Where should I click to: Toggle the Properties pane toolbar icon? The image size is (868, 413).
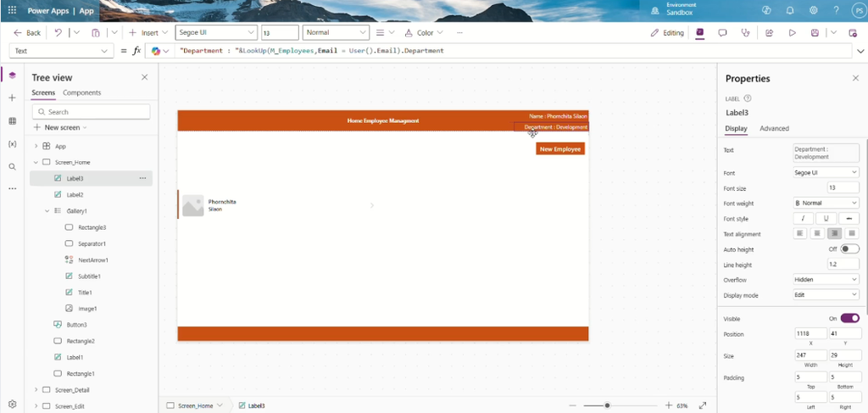699,33
